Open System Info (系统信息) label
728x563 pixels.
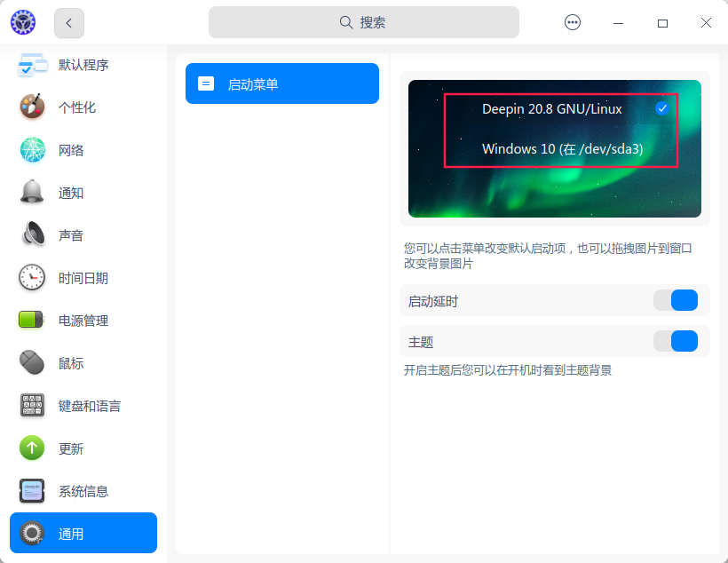83,491
